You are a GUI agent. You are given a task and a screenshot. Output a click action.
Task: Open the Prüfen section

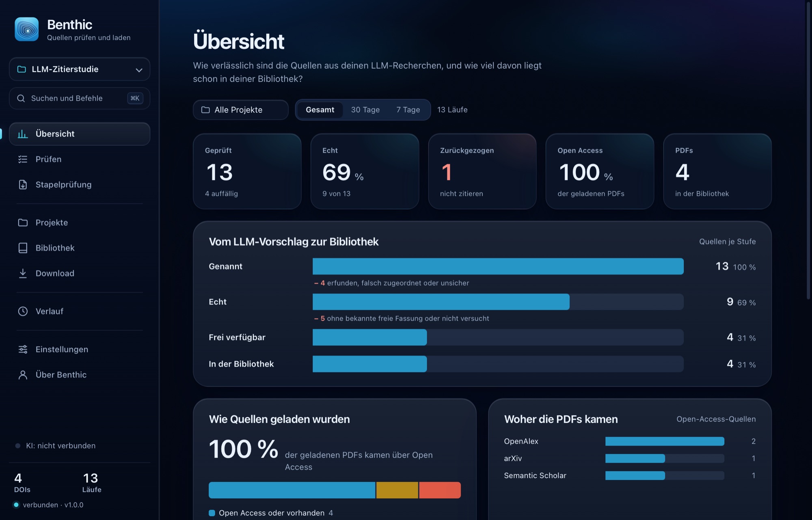(80, 159)
